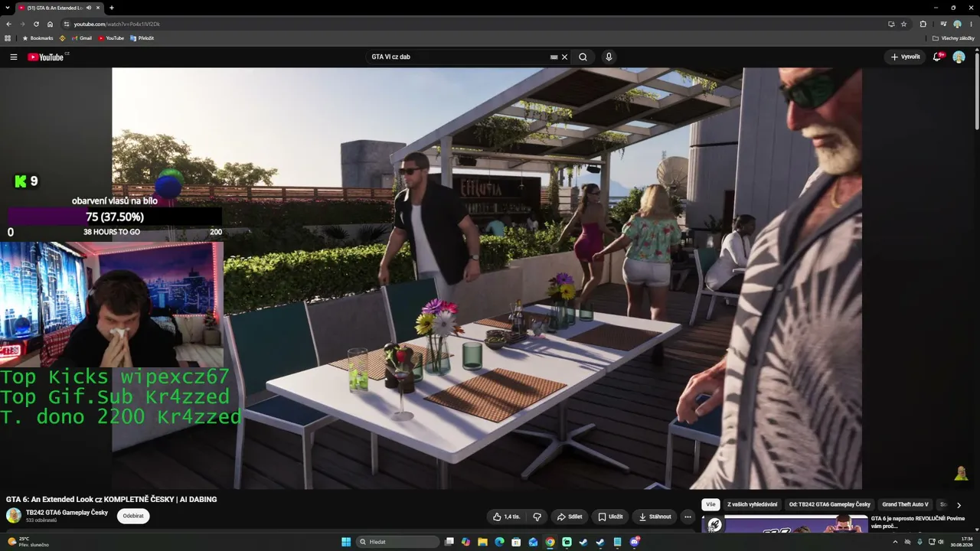Mute the tab via speaker icon
This screenshot has height=551, width=980.
(89, 8)
